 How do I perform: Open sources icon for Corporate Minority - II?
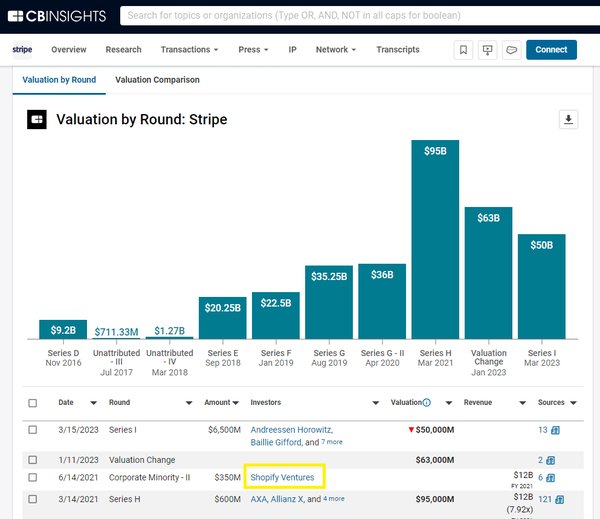tap(550, 478)
